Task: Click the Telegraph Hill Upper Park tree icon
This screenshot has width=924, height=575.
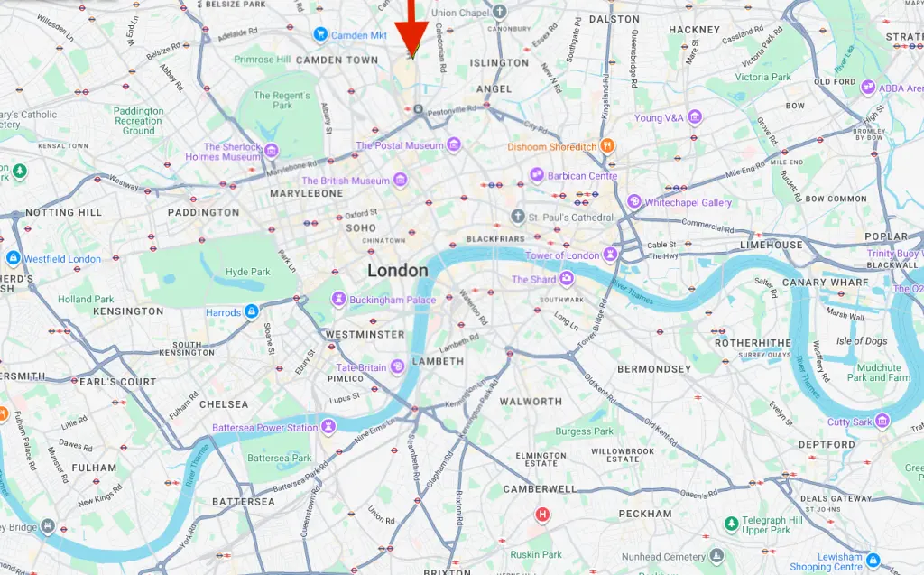Action: [x=731, y=524]
